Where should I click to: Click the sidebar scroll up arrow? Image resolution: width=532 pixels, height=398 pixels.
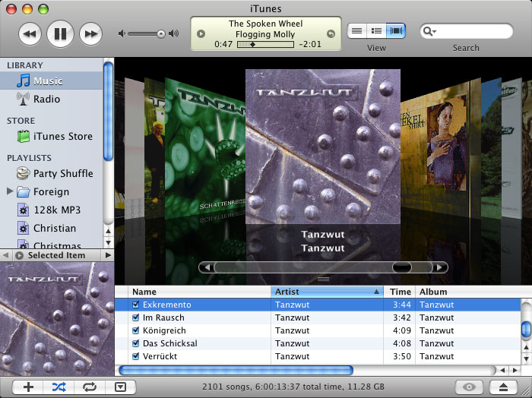tap(108, 232)
